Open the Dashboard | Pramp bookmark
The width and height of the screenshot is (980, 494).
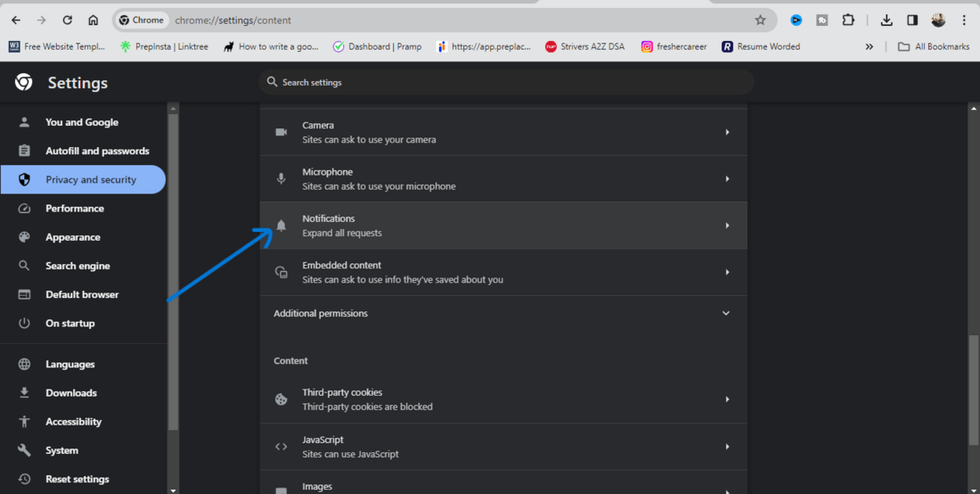coord(377,46)
